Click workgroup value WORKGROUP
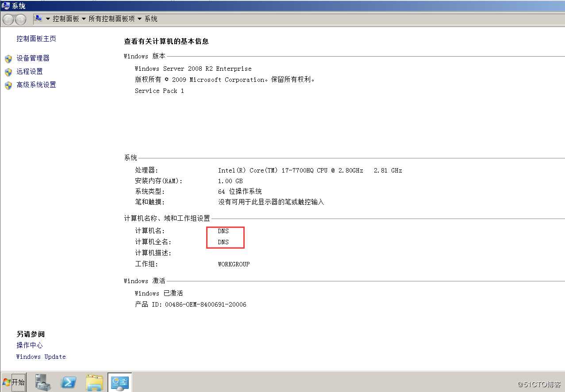The image size is (565, 392). point(234,264)
